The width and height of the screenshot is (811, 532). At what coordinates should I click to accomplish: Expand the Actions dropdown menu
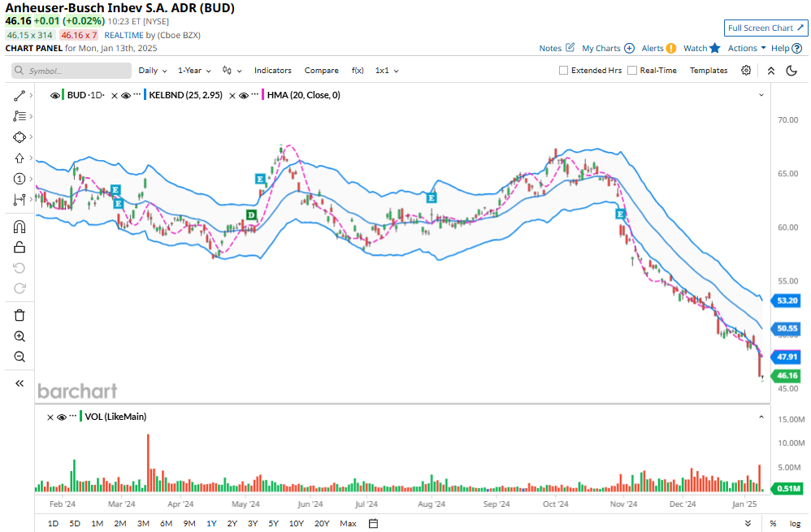pos(746,48)
